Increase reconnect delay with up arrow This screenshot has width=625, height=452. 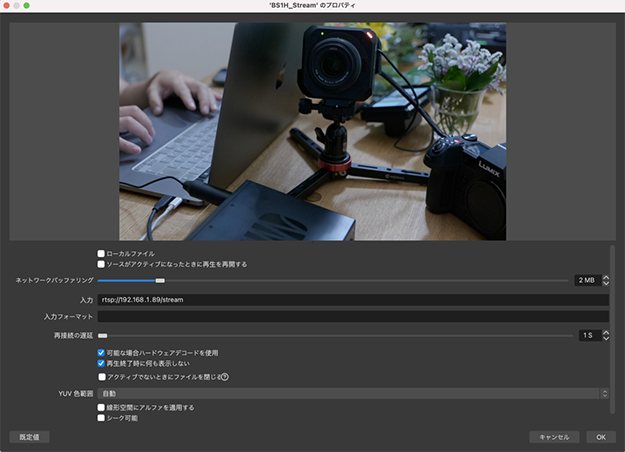pos(606,333)
